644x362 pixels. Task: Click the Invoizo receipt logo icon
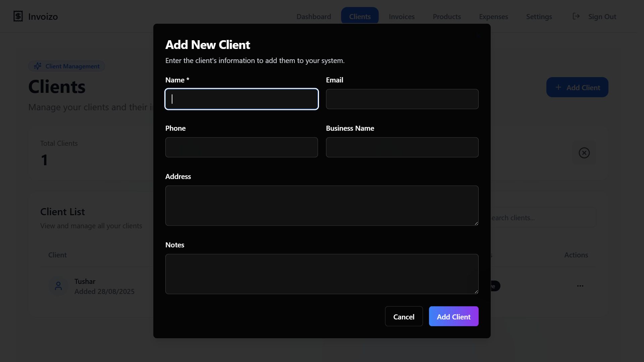[x=18, y=16]
